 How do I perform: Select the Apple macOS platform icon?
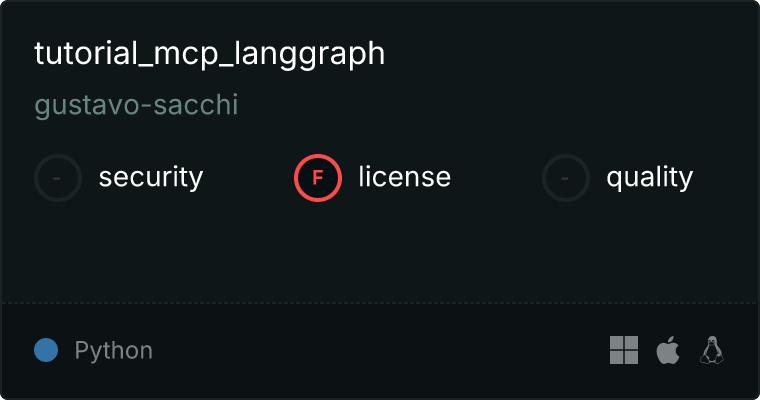(x=668, y=350)
